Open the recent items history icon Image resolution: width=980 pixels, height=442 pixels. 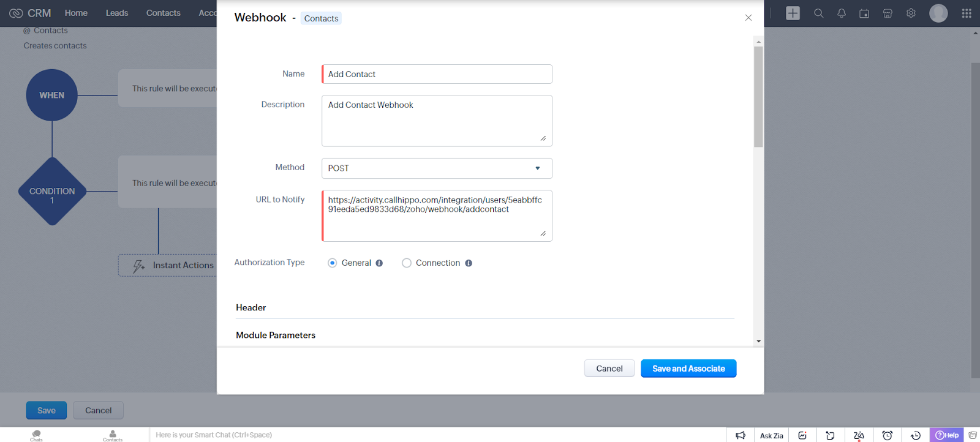click(916, 435)
